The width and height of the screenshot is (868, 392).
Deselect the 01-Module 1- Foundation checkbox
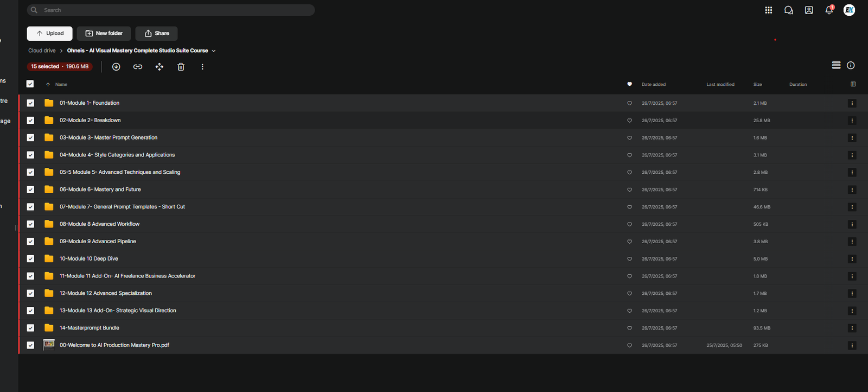[30, 103]
